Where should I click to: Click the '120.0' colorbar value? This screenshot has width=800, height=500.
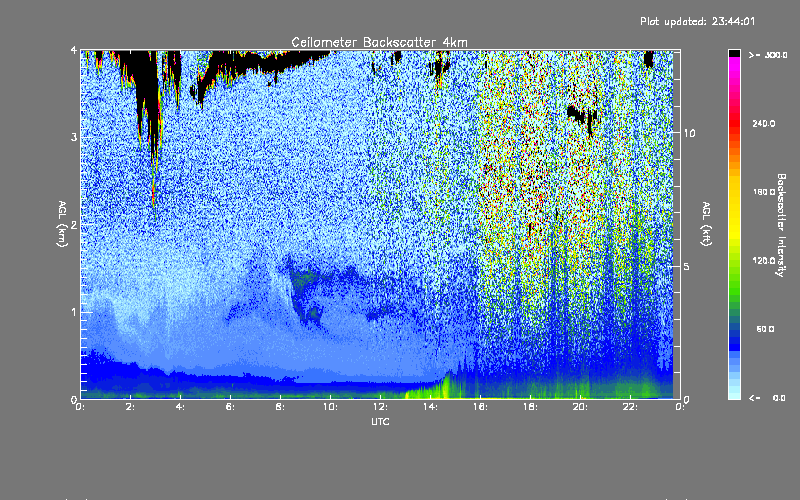click(x=764, y=260)
